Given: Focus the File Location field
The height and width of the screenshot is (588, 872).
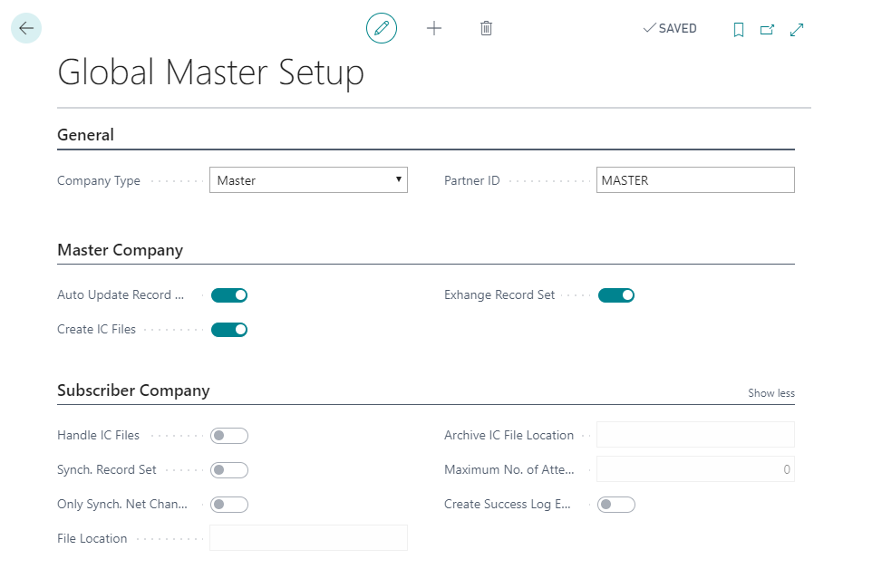Looking at the screenshot, I should pos(309,538).
